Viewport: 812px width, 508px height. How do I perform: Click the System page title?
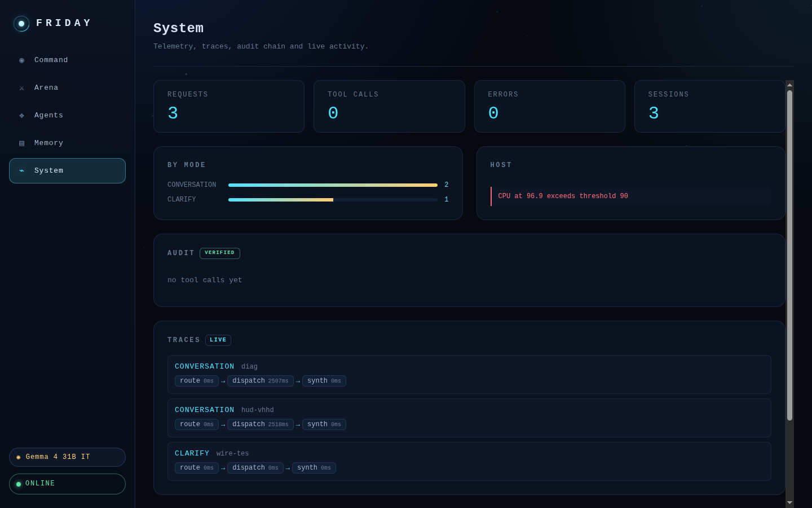[179, 28]
